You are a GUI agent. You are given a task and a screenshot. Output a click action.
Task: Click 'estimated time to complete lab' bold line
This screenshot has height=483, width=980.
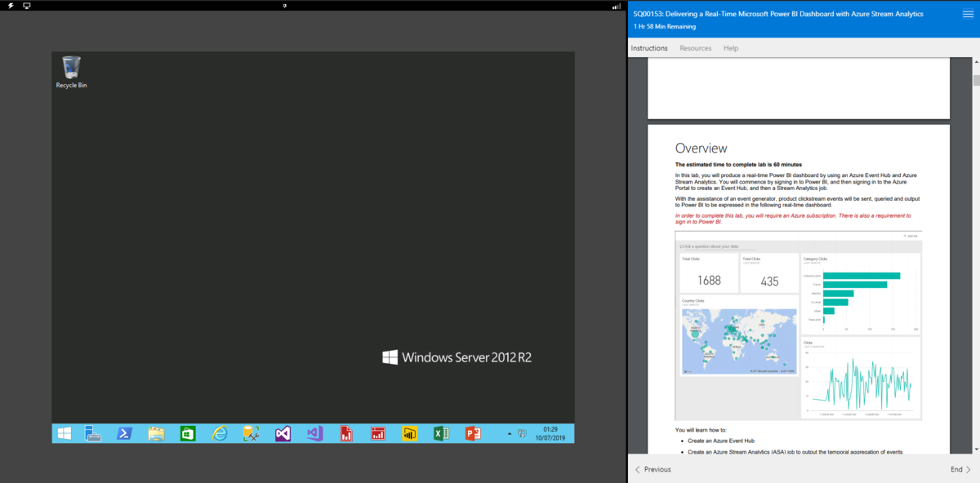(738, 165)
